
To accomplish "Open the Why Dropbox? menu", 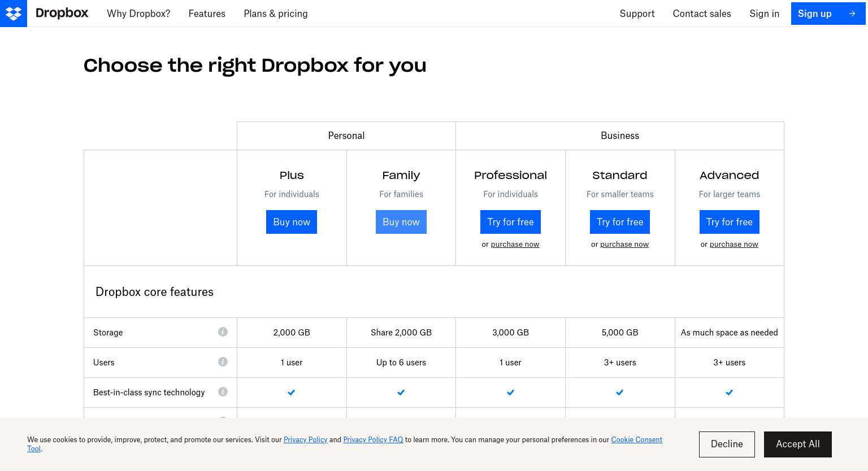I will tap(138, 14).
